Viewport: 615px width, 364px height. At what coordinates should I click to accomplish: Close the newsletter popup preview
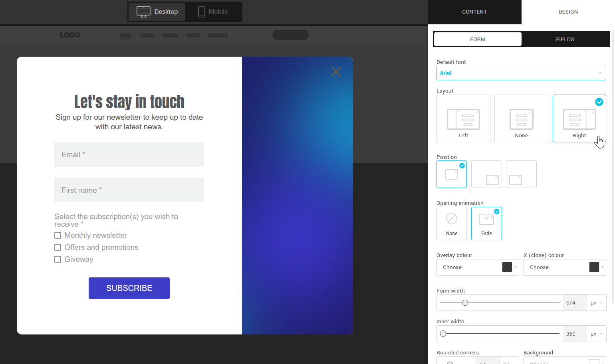[336, 71]
